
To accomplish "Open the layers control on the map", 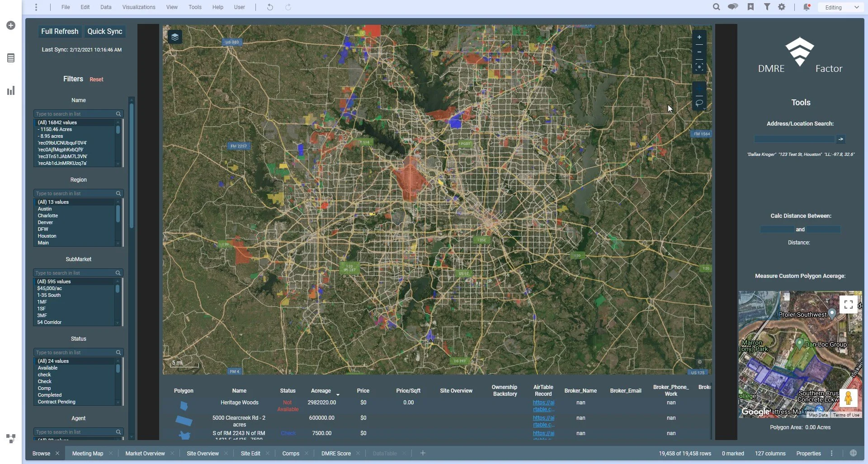I will 175,37.
